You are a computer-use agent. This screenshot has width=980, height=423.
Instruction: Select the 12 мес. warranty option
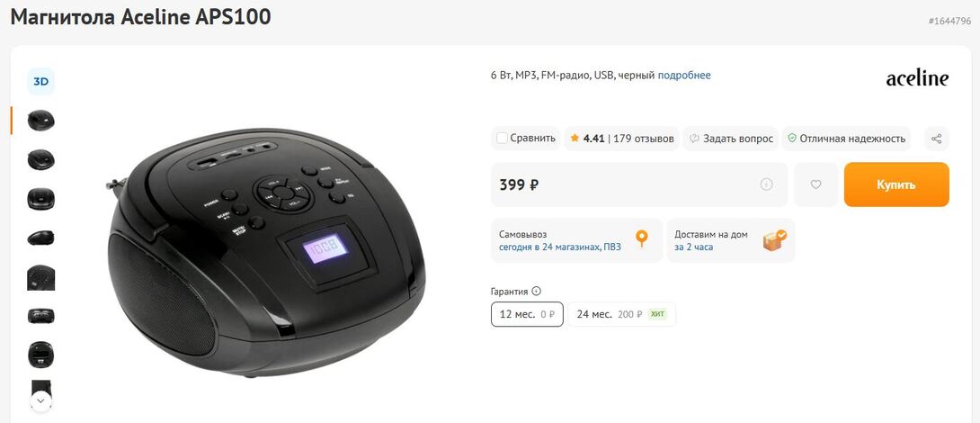pyautogui.click(x=527, y=314)
